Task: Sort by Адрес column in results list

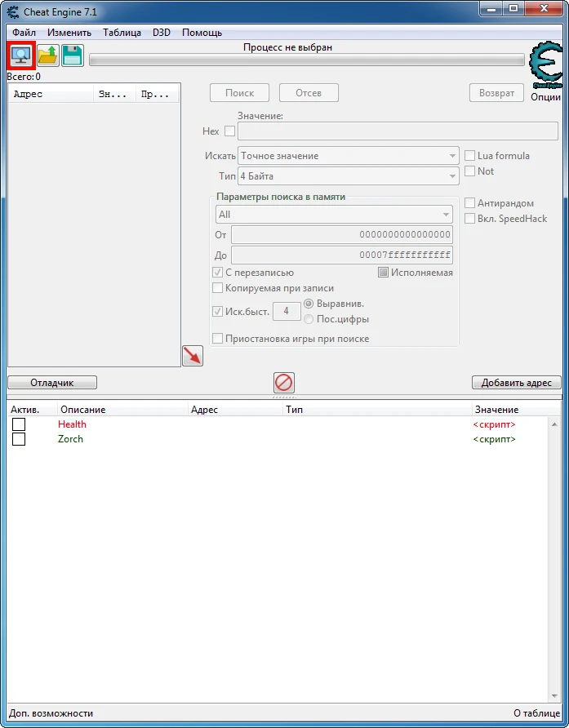Action: [x=51, y=94]
